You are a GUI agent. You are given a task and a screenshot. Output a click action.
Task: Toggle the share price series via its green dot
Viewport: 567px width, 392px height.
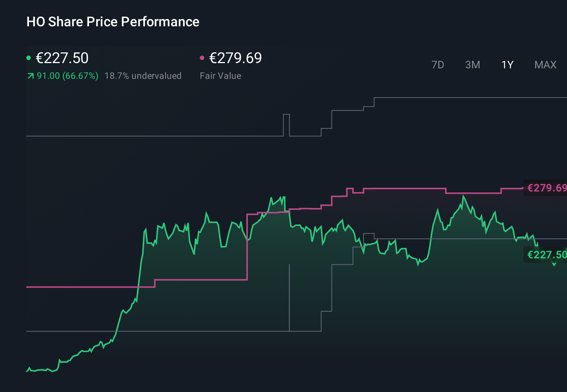point(29,57)
